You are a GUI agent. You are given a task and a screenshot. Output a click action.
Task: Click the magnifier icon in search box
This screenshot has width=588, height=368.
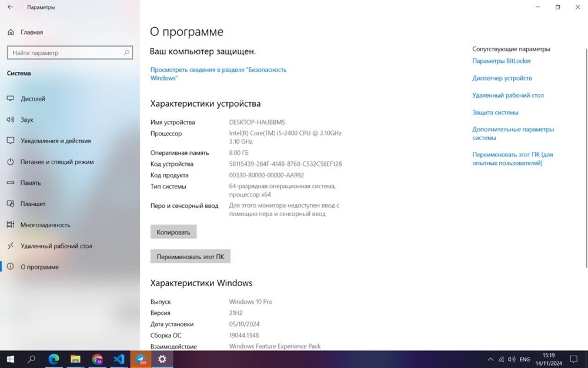point(126,52)
